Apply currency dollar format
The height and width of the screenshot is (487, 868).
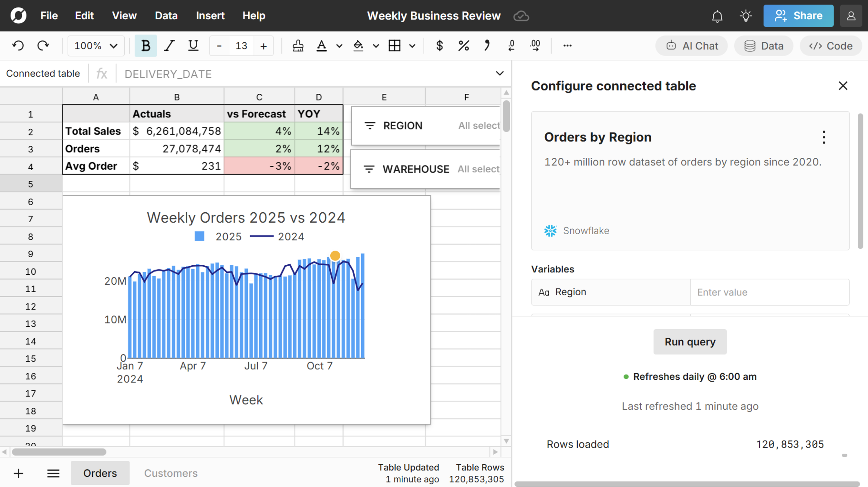439,46
